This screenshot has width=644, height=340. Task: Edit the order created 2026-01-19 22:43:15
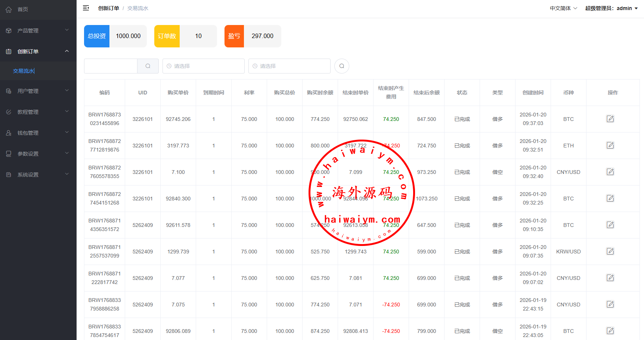coord(610,305)
